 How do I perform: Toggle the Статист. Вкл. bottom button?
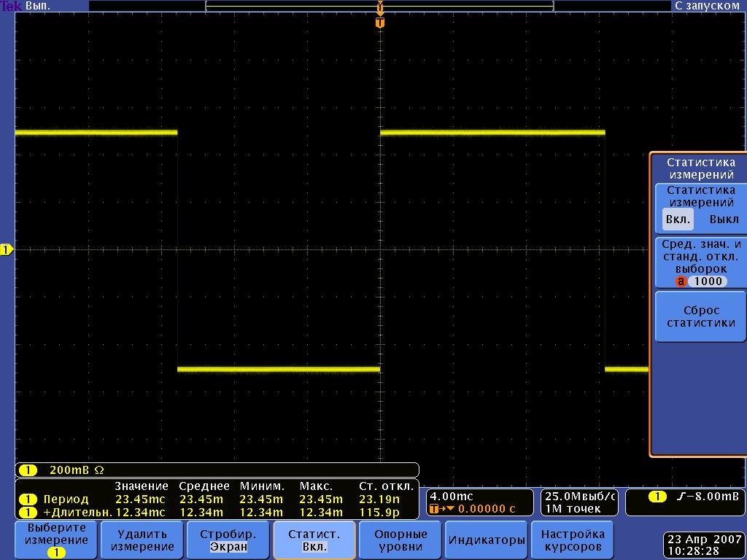coord(314,540)
